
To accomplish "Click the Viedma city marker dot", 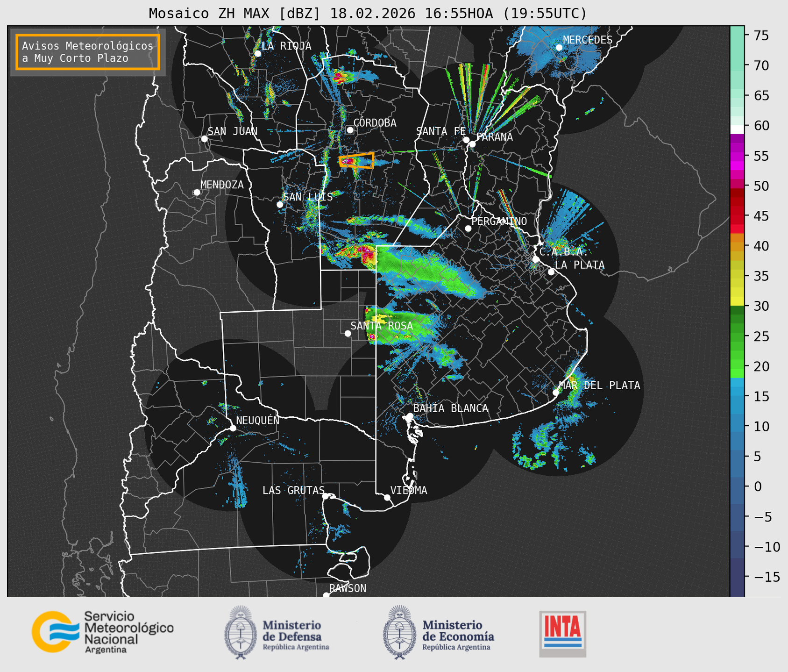I will click(387, 497).
